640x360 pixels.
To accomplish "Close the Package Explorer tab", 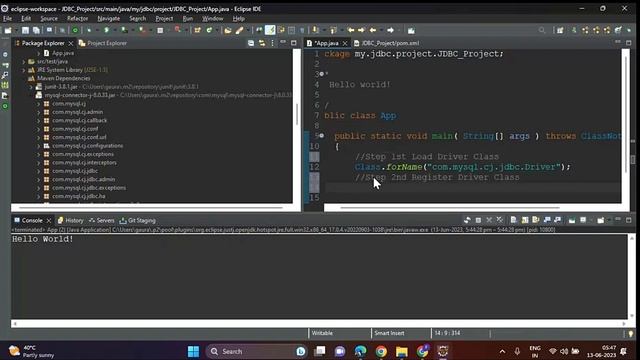I will pos(71,43).
